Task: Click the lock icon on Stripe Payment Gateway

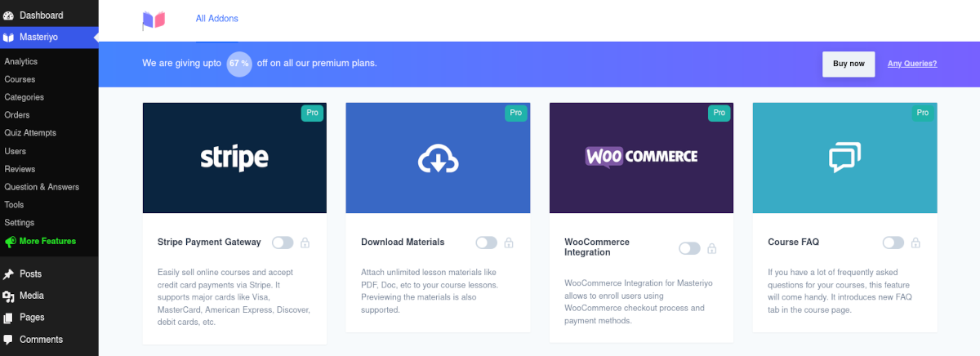Action: point(305,243)
